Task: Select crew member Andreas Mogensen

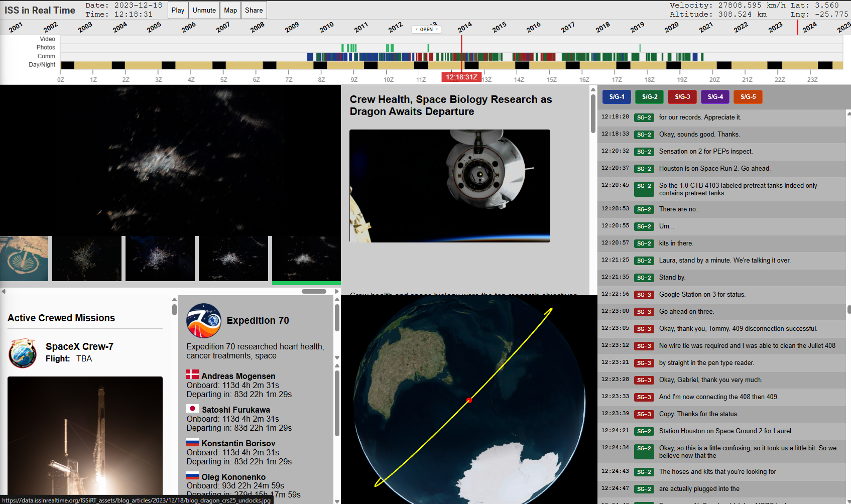Action: tap(238, 376)
